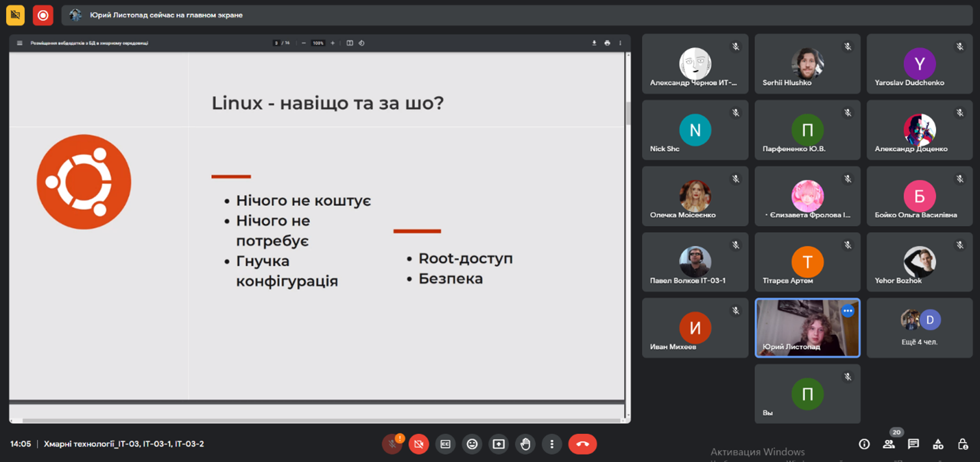Viewport: 980px width, 462px height.
Task: Select Бойко Ольга Василівна tile
Action: [x=920, y=196]
